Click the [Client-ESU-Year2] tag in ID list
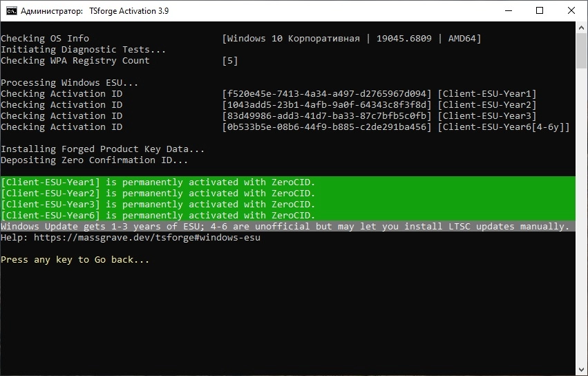The height and width of the screenshot is (376, 588). tap(487, 104)
